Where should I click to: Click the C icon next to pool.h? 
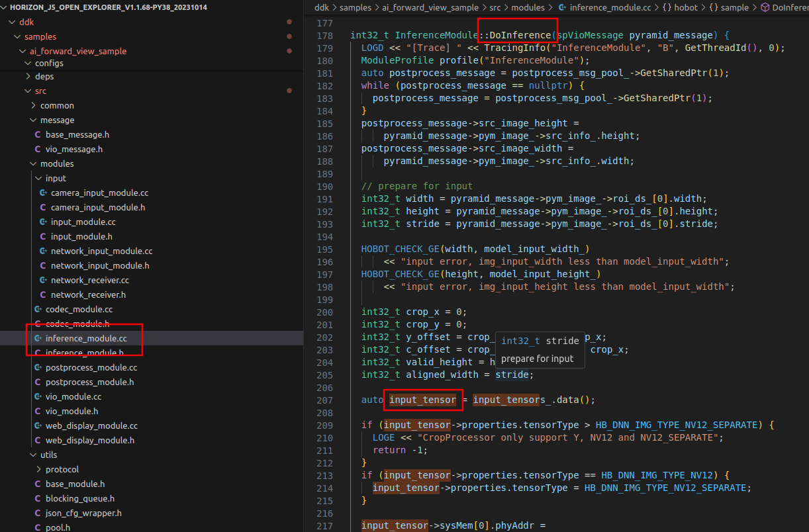click(38, 528)
